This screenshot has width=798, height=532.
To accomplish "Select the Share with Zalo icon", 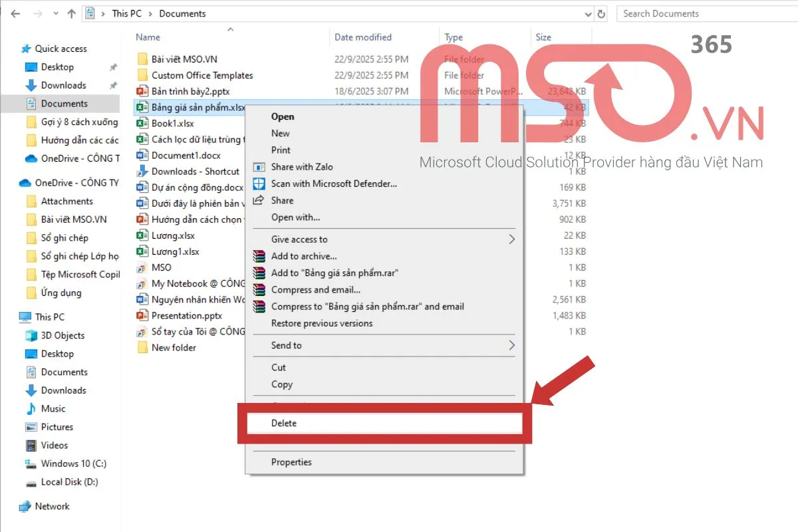I will (x=259, y=167).
